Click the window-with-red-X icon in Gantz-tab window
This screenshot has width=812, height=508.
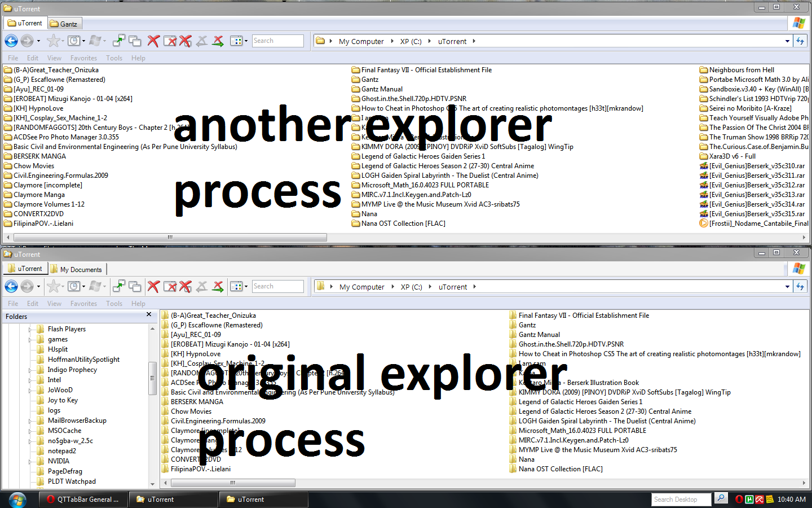tap(170, 41)
